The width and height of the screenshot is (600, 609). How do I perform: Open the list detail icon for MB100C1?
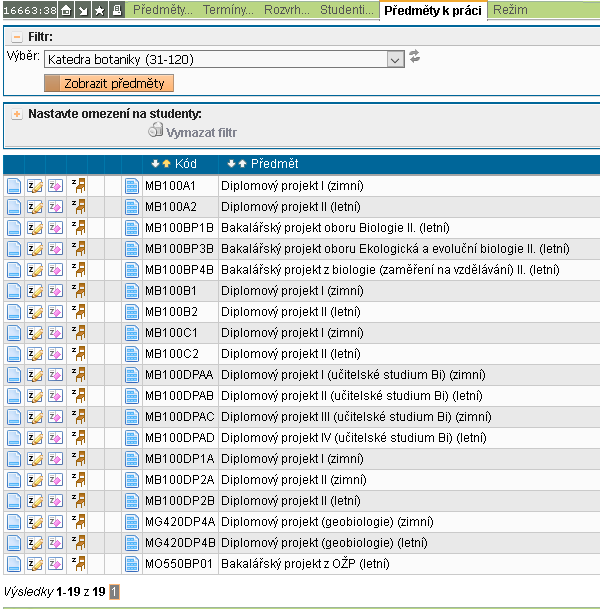click(x=132, y=333)
